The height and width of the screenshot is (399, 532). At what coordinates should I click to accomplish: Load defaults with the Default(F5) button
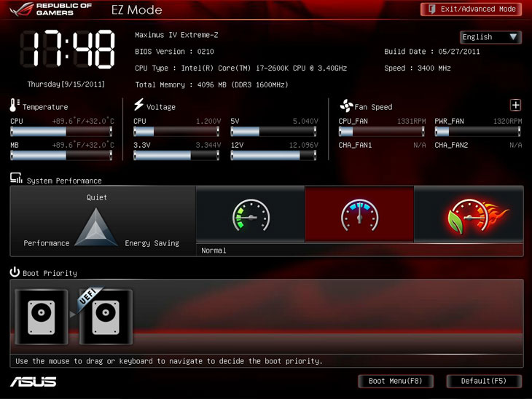pyautogui.click(x=484, y=381)
